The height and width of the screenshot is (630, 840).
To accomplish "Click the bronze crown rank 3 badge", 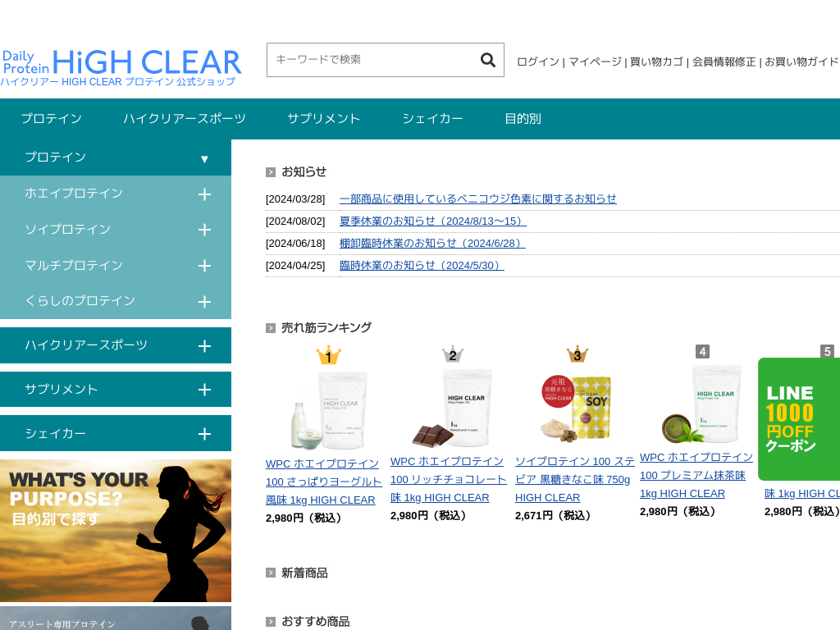I will coord(577,354).
